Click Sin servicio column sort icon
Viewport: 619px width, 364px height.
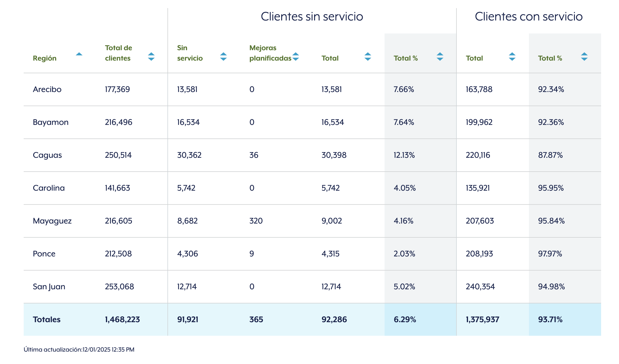[x=223, y=57]
